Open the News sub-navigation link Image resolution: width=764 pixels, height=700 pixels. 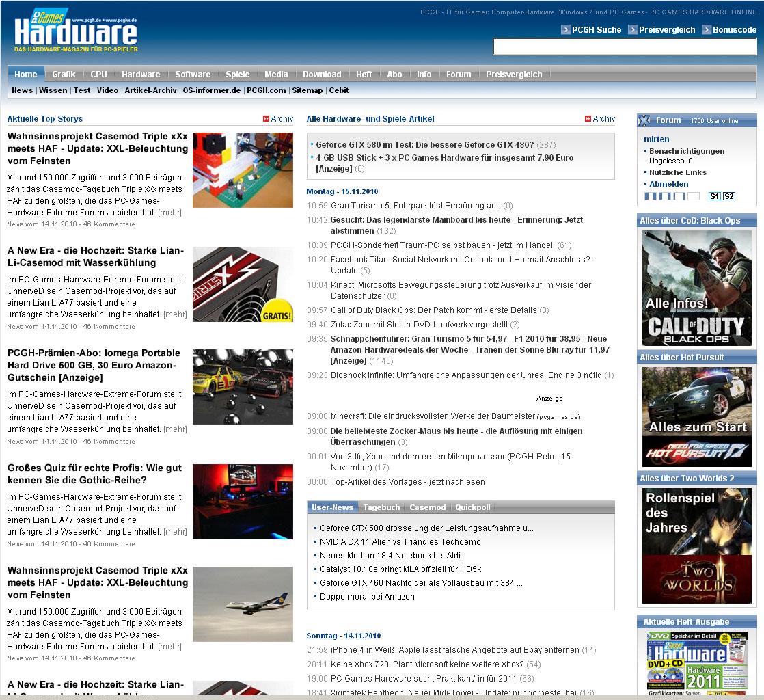(23, 90)
